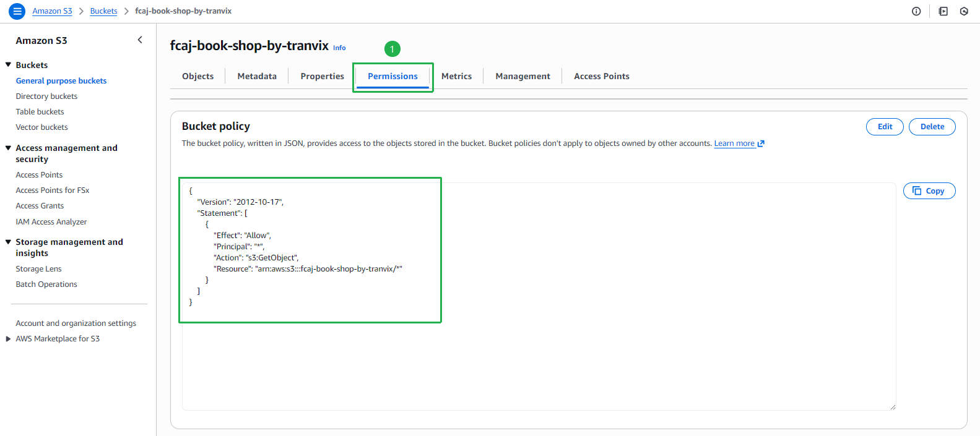This screenshot has width=980, height=436.
Task: Click the Bucket policy heading
Action: [216, 126]
